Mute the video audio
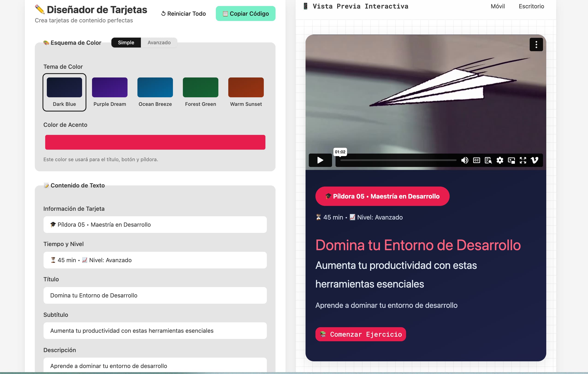This screenshot has width=588, height=374. [x=465, y=160]
